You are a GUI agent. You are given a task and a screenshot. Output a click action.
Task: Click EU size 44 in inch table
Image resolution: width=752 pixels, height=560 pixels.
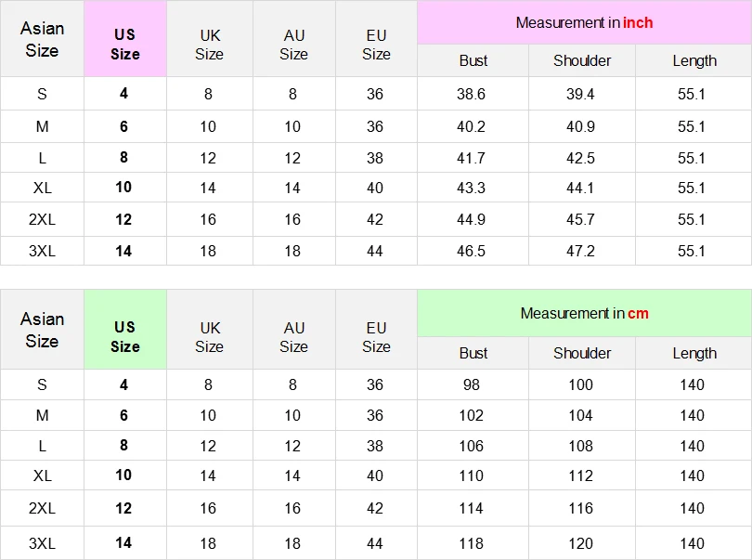click(x=375, y=251)
